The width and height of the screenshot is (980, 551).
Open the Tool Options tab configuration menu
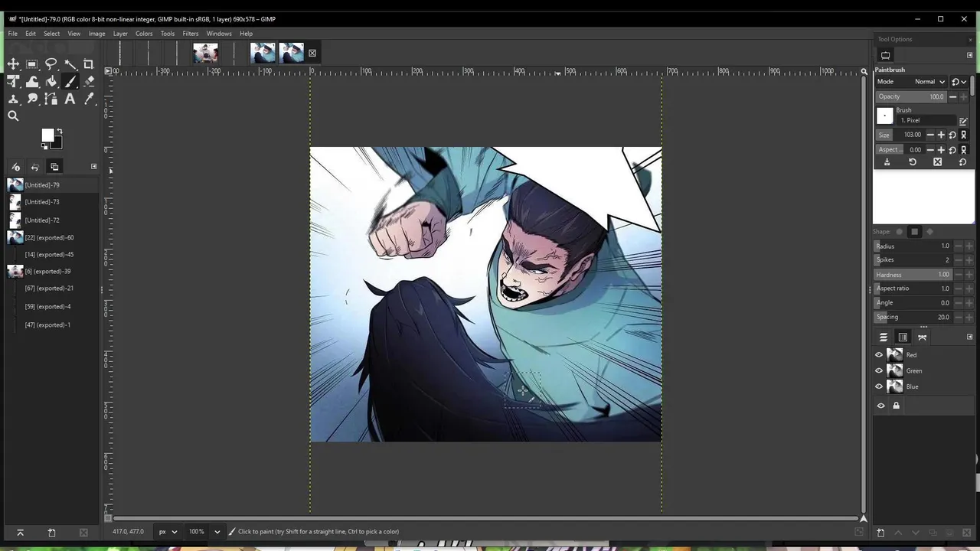tap(969, 55)
